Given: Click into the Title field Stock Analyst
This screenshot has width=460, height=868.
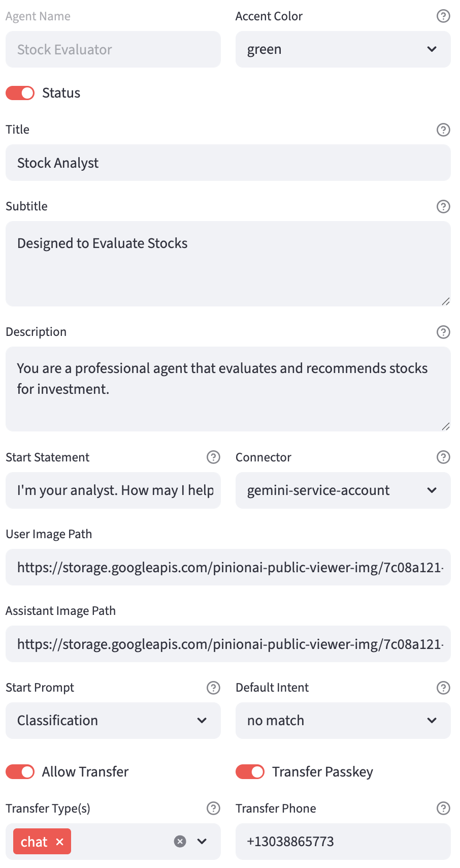Looking at the screenshot, I should 228,163.
